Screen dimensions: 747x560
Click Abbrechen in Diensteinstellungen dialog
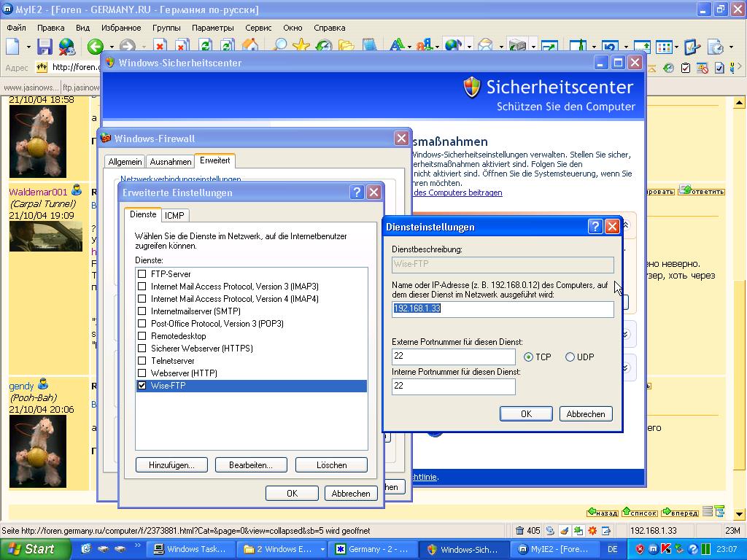[x=586, y=414]
